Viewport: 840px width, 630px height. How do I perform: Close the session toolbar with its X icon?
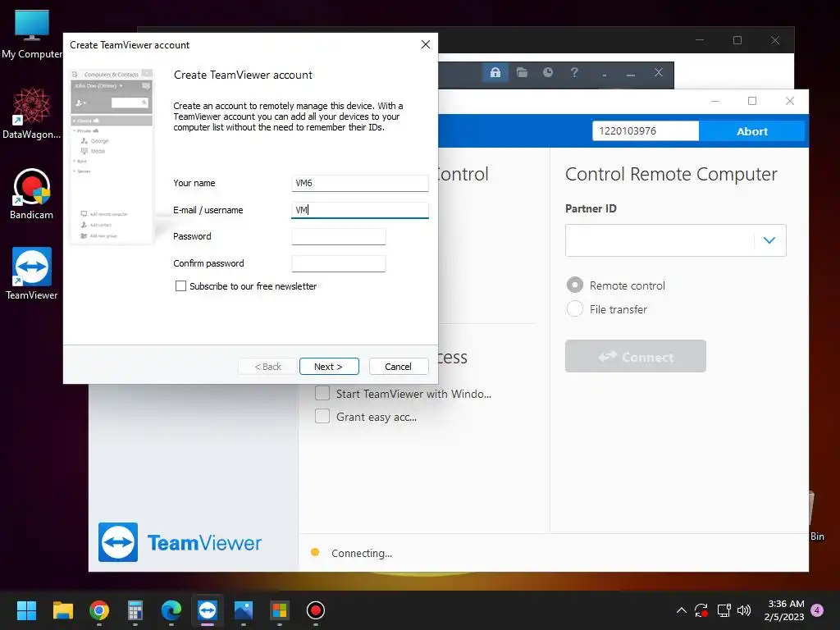(x=659, y=72)
